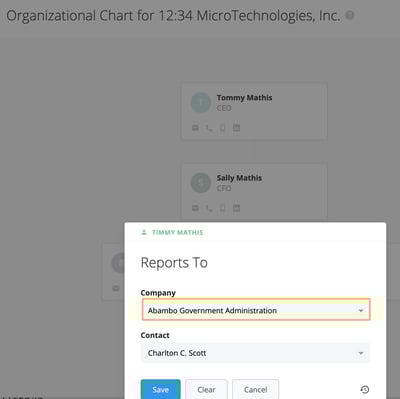Click calendar icon on Sally Mathis card
Image resolution: width=400 pixels, height=399 pixels.
tap(236, 208)
